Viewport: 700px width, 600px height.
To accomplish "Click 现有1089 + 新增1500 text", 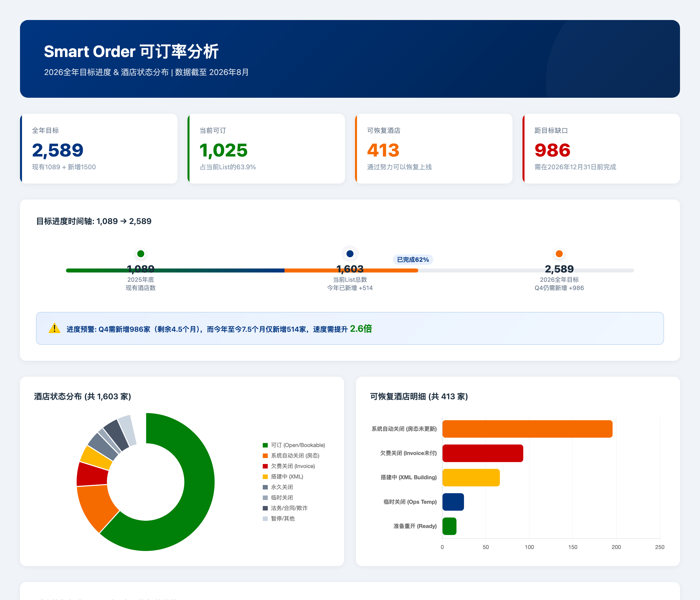I will click(64, 167).
